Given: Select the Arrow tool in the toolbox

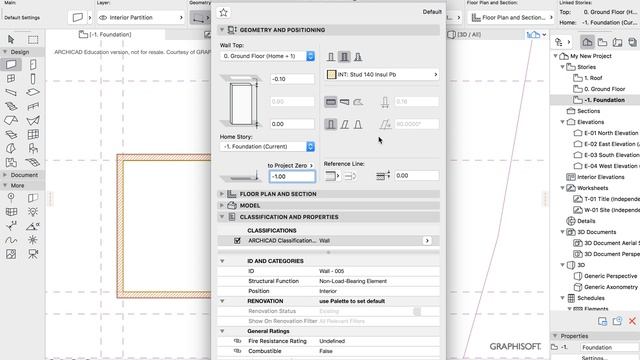Looking at the screenshot, I should point(11,39).
